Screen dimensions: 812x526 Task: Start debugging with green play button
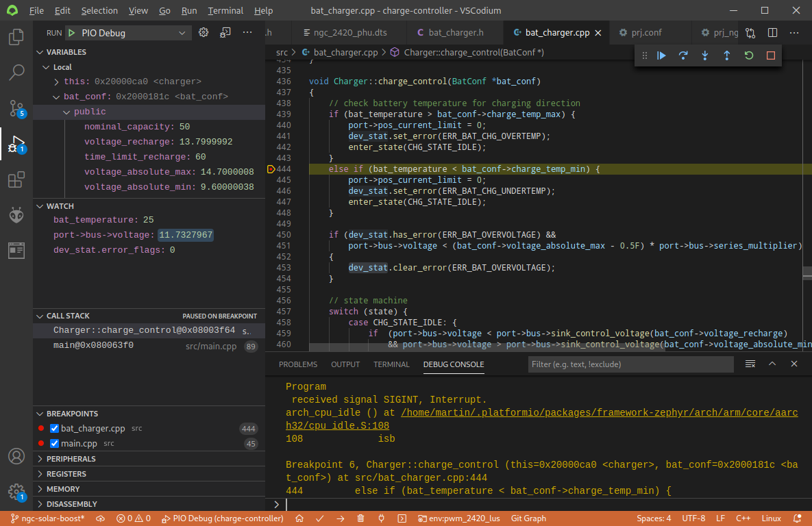(x=71, y=33)
